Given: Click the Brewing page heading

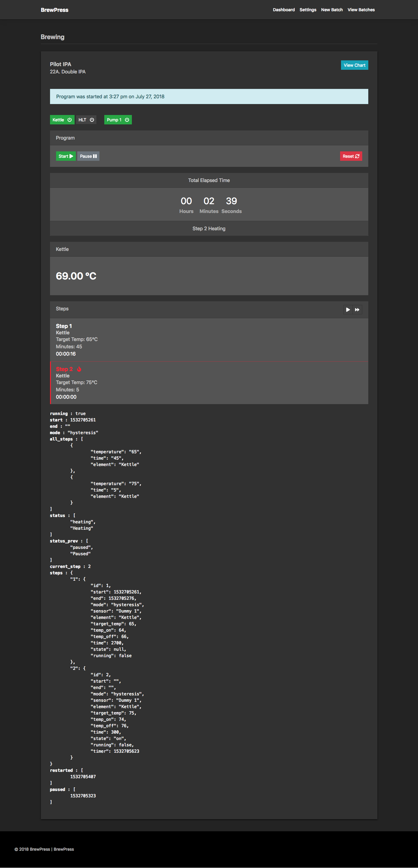Looking at the screenshot, I should 52,37.
